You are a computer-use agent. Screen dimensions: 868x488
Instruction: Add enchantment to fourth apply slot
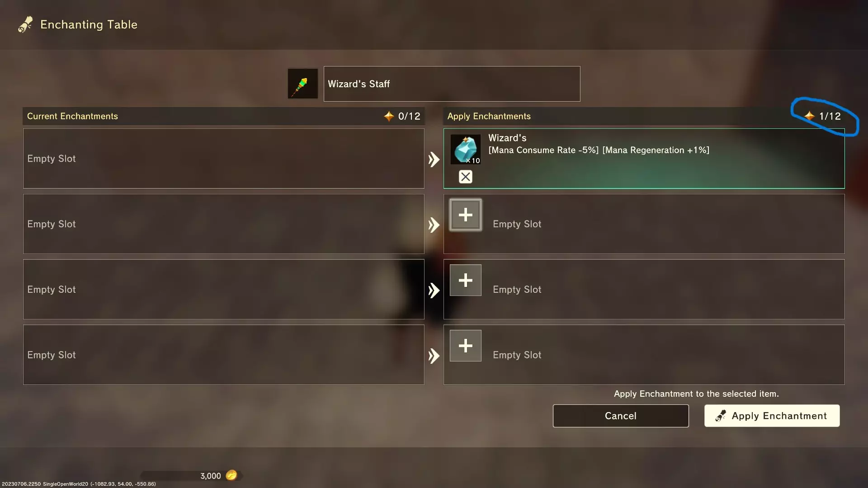coord(466,346)
